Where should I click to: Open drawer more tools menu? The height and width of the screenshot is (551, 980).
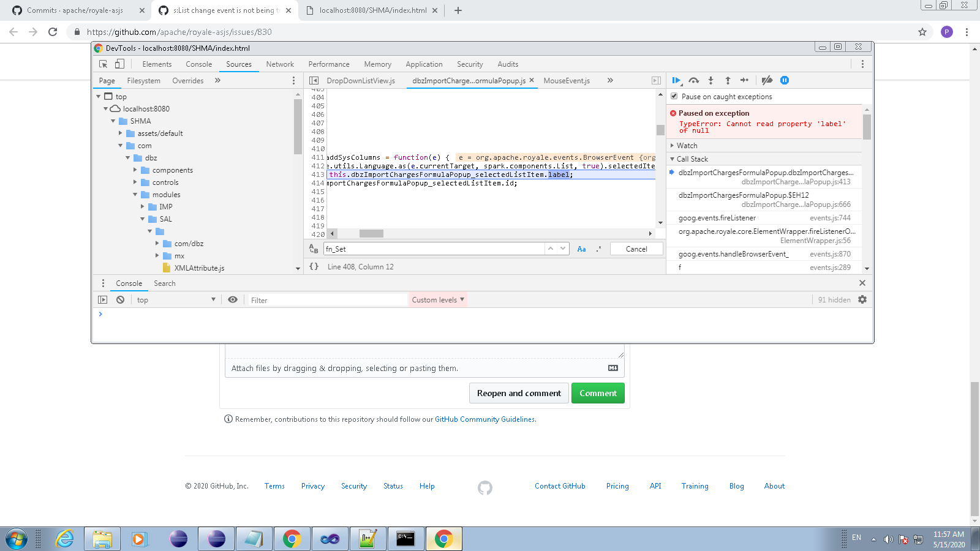[103, 283]
